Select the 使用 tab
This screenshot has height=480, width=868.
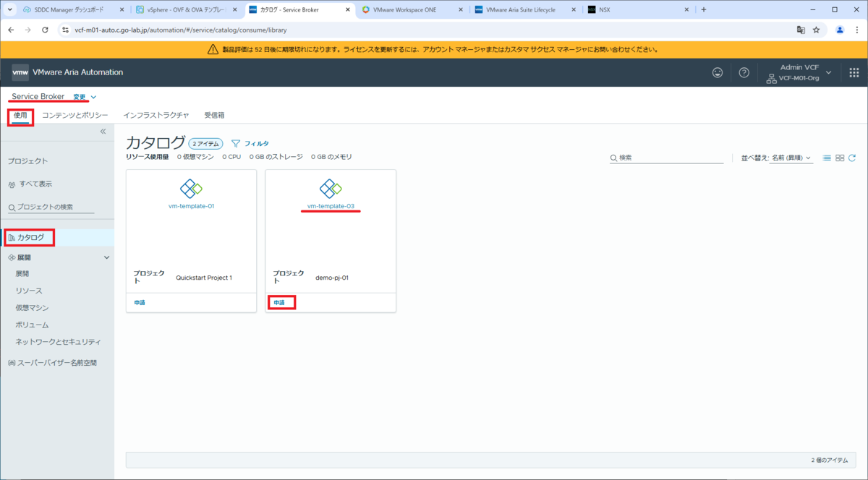(x=20, y=115)
